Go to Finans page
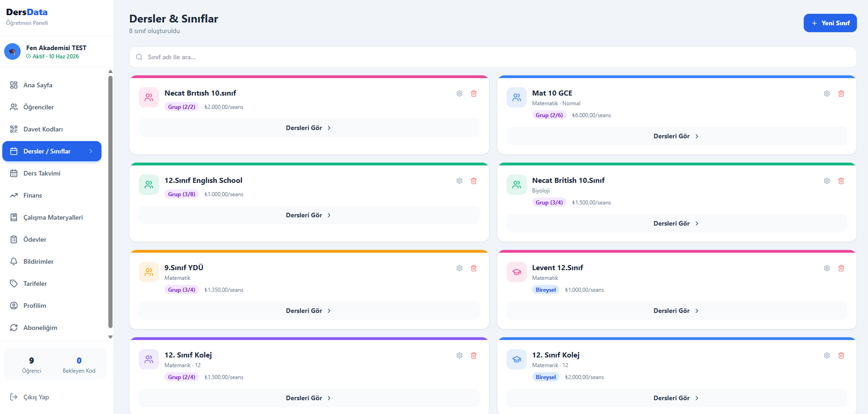868x414 pixels. click(33, 195)
